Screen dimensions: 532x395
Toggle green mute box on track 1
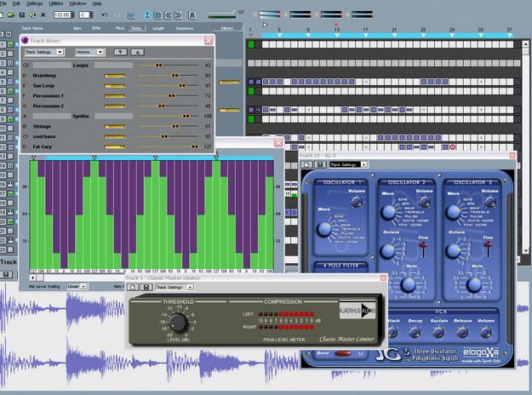[10, 44]
